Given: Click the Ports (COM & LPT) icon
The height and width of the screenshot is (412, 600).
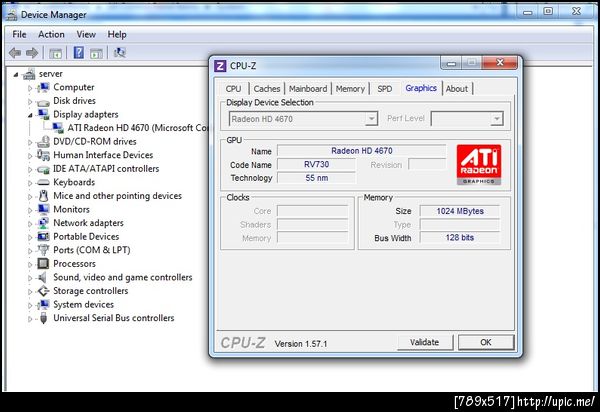Looking at the screenshot, I should click(x=43, y=250).
